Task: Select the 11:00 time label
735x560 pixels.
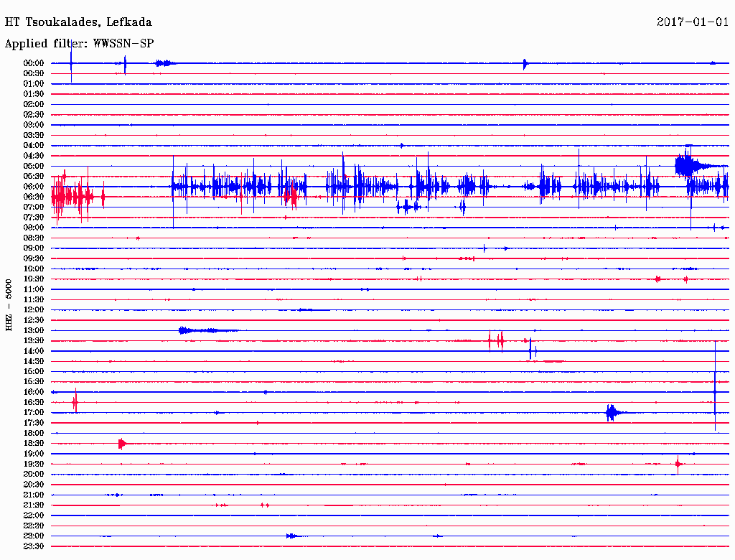Action: [33, 289]
